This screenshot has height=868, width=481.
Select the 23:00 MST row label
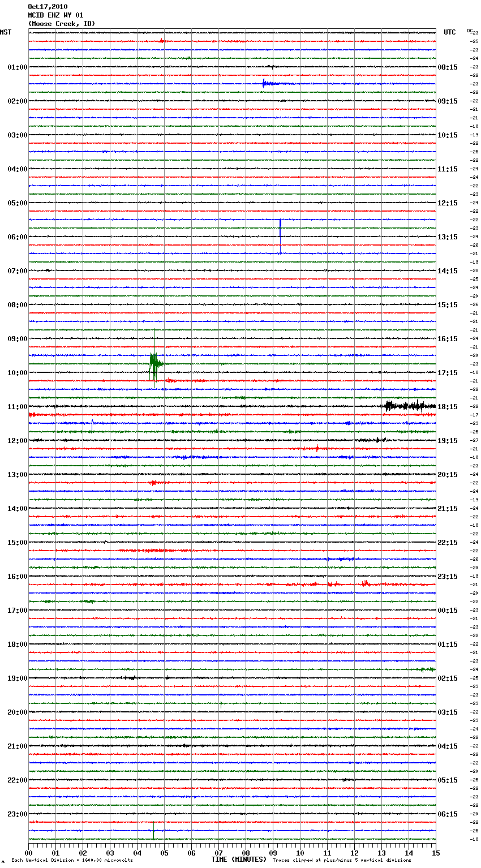pyautogui.click(x=17, y=814)
